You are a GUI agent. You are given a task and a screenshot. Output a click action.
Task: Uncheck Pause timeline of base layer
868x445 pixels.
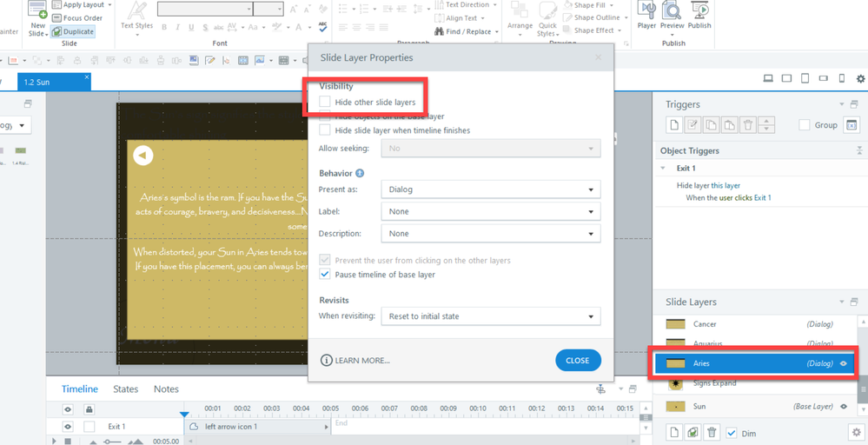pyautogui.click(x=325, y=275)
